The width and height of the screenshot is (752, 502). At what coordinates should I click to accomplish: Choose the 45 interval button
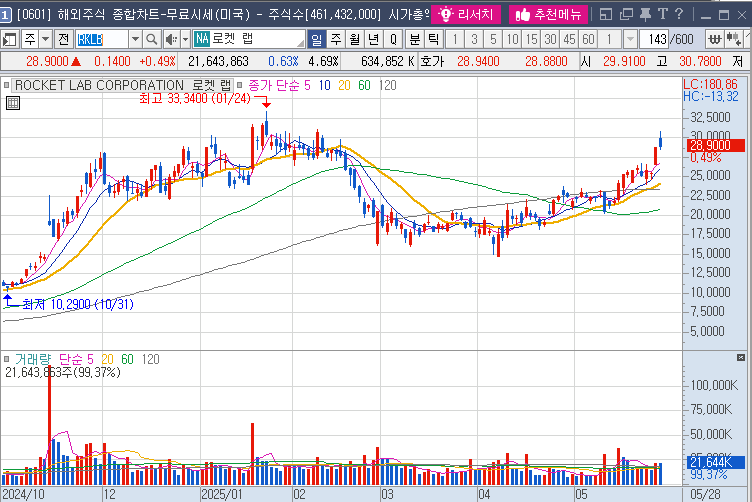[x=569, y=39]
